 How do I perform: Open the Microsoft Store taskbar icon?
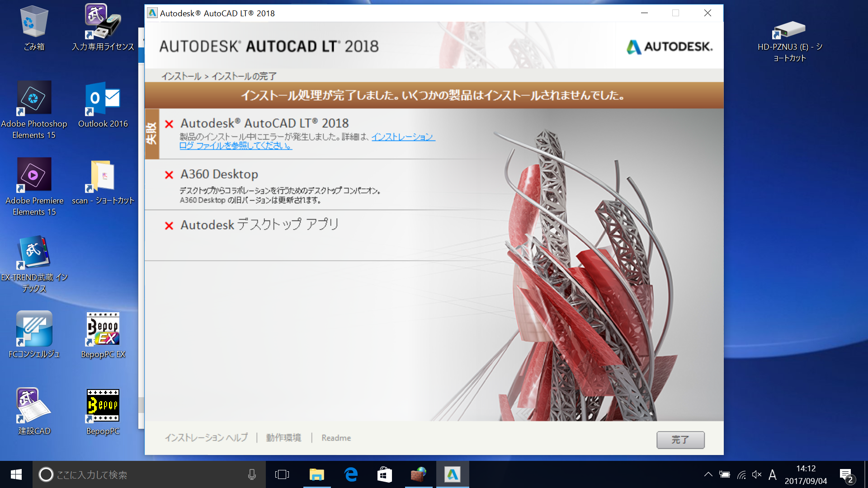(x=385, y=474)
